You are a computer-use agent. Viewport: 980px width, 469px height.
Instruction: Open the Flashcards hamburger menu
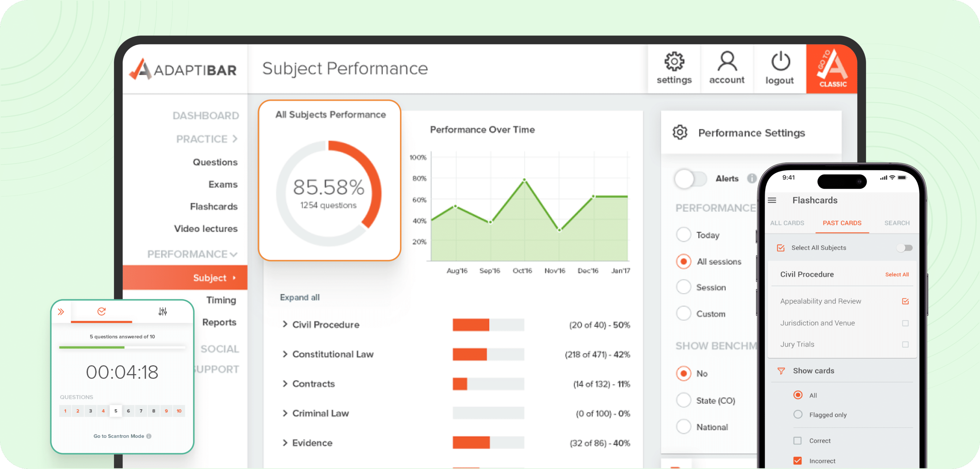[772, 200]
